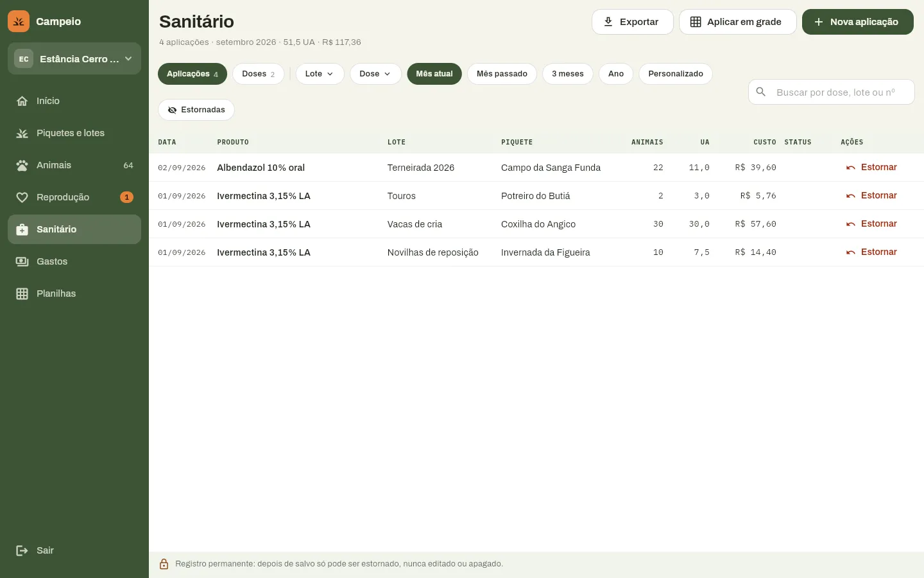Screen dimensions: 924x578
Task: Expand the Dose filter dropdown
Action: [x=375, y=74]
